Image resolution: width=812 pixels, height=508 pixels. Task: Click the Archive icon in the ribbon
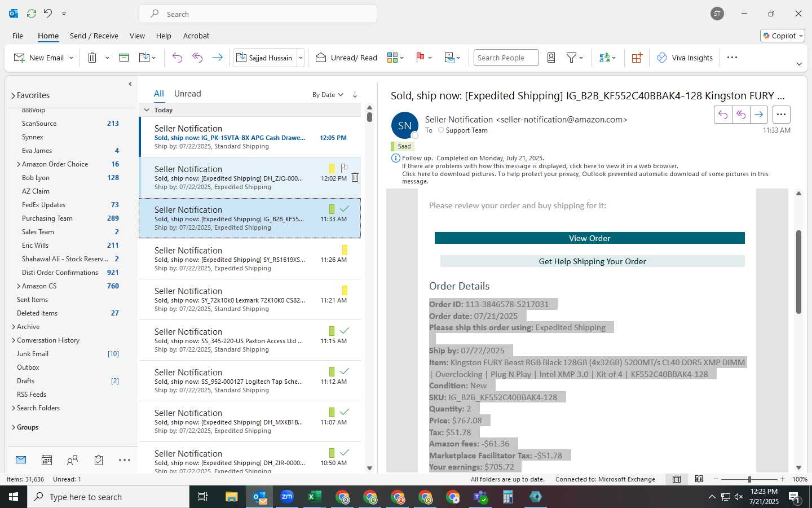click(124, 58)
